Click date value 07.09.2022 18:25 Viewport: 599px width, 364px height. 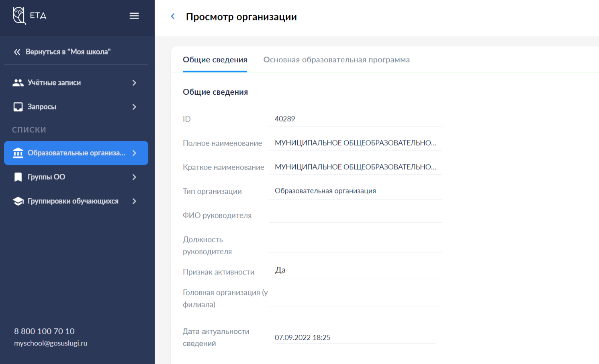(x=303, y=338)
